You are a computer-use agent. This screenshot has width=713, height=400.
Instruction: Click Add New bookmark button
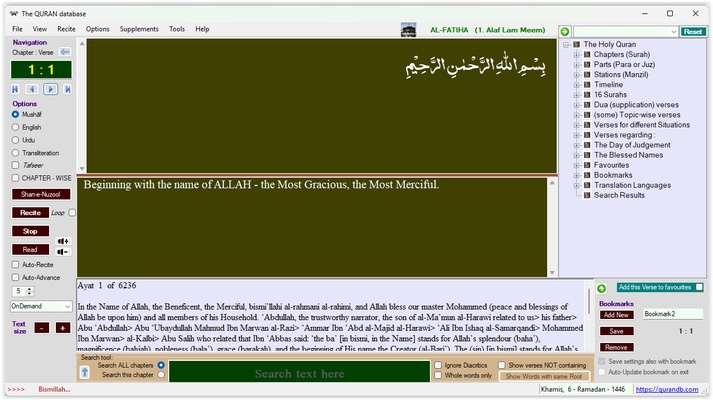(616, 315)
